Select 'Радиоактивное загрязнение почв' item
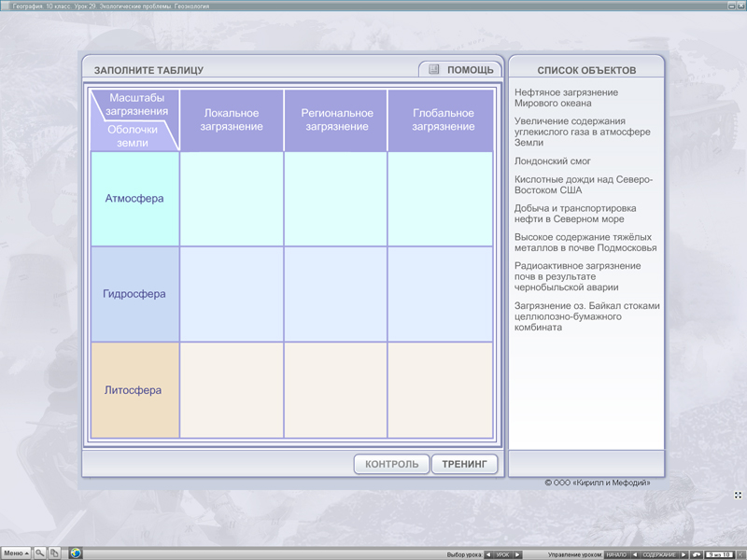This screenshot has height=560, width=747. [x=577, y=276]
